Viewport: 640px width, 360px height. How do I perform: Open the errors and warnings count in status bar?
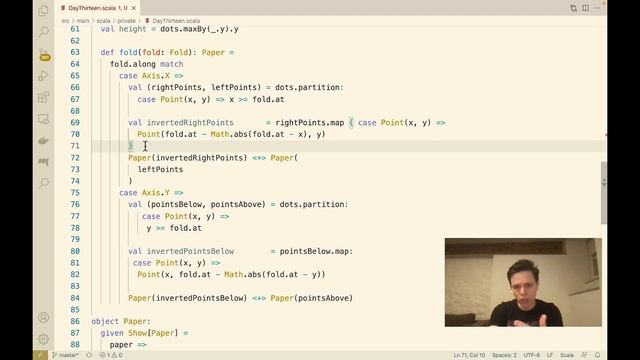click(x=111, y=355)
